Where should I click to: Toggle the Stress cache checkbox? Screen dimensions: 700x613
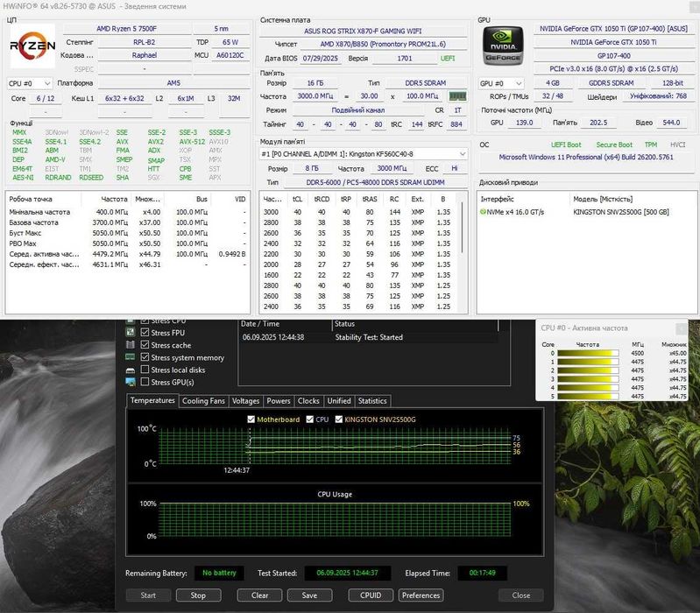point(145,345)
